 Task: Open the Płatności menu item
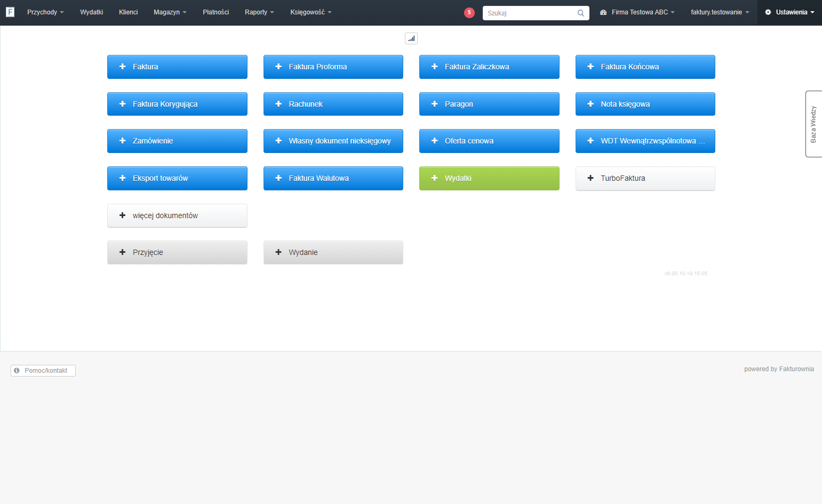[216, 12]
